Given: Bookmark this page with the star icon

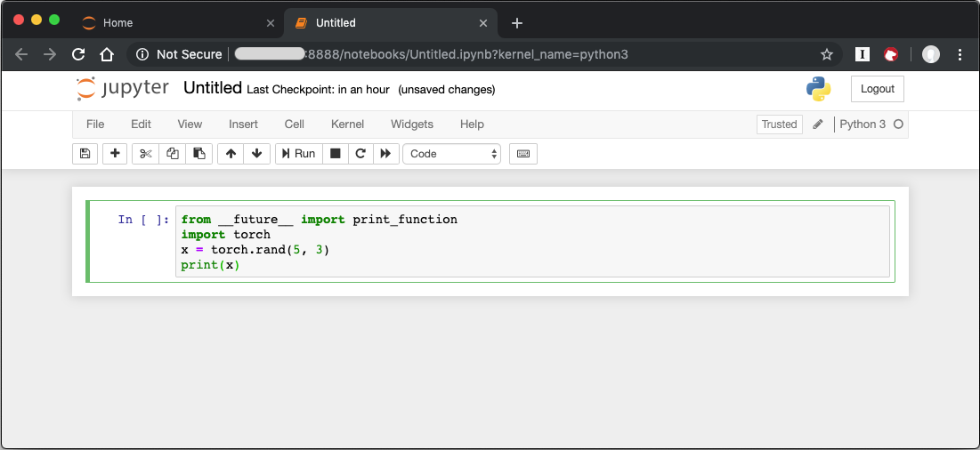Looking at the screenshot, I should pos(827,54).
